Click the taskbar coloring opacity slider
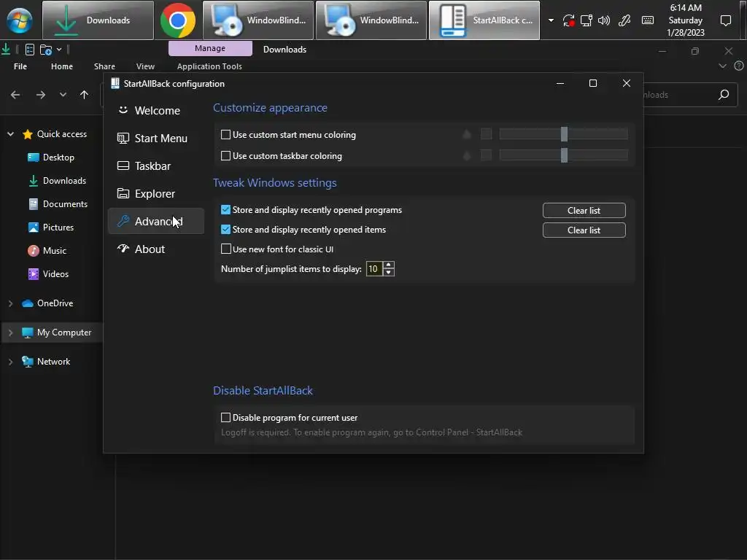 tap(564, 155)
